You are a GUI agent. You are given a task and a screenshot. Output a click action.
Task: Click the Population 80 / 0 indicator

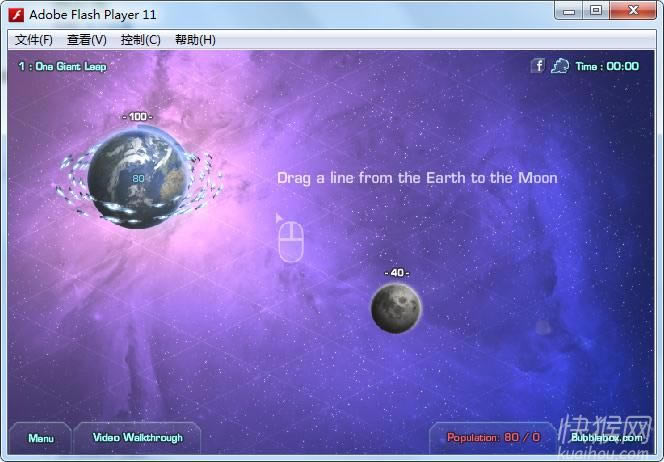point(493,438)
